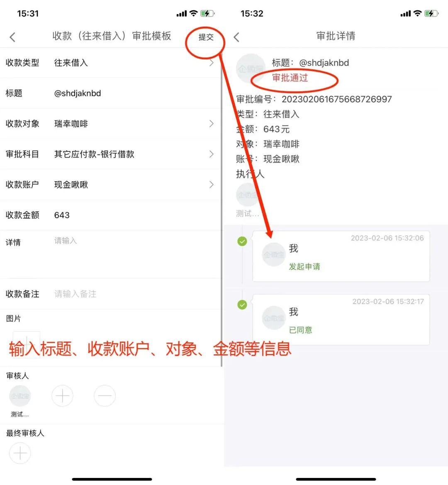Viewport: 448px width, 485px height.
Task: Submit the form with 提交
Action: click(206, 37)
